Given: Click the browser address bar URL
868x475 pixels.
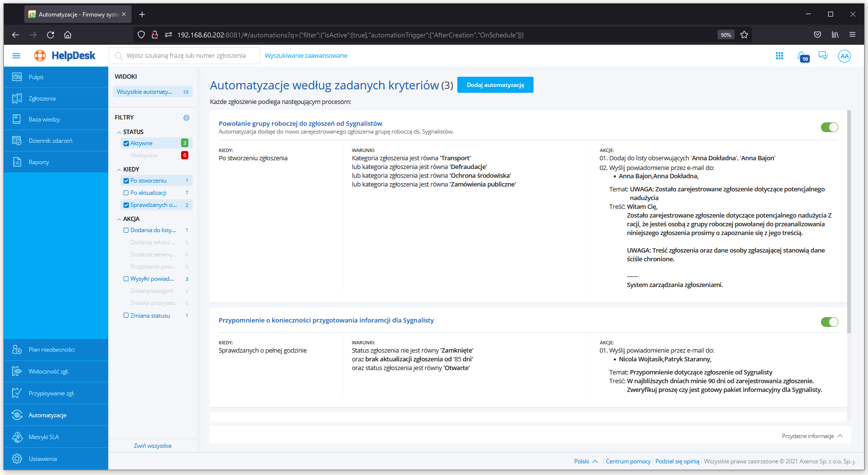Looking at the screenshot, I should pyautogui.click(x=350, y=35).
